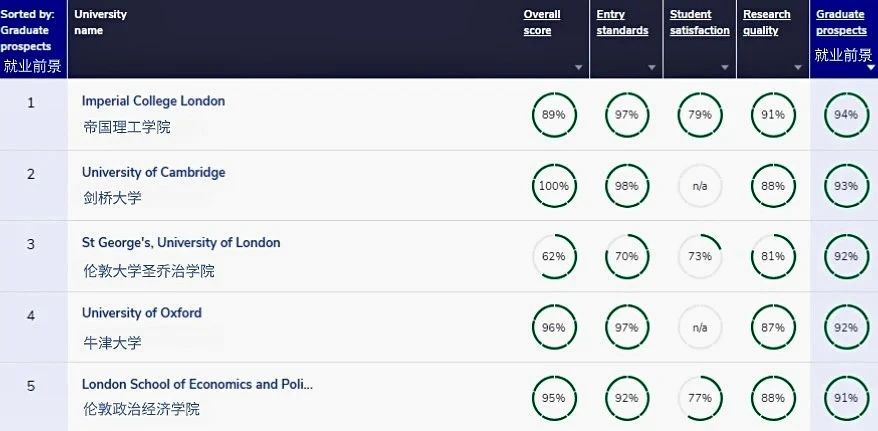Sort by the Overall score header
The width and height of the screenshot is (878, 431).
(542, 22)
